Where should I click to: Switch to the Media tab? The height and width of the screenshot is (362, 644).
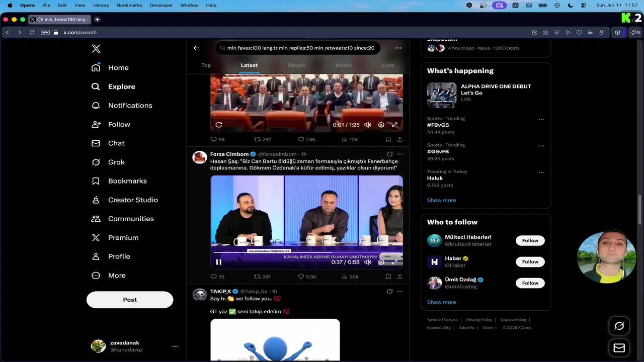tap(344, 65)
